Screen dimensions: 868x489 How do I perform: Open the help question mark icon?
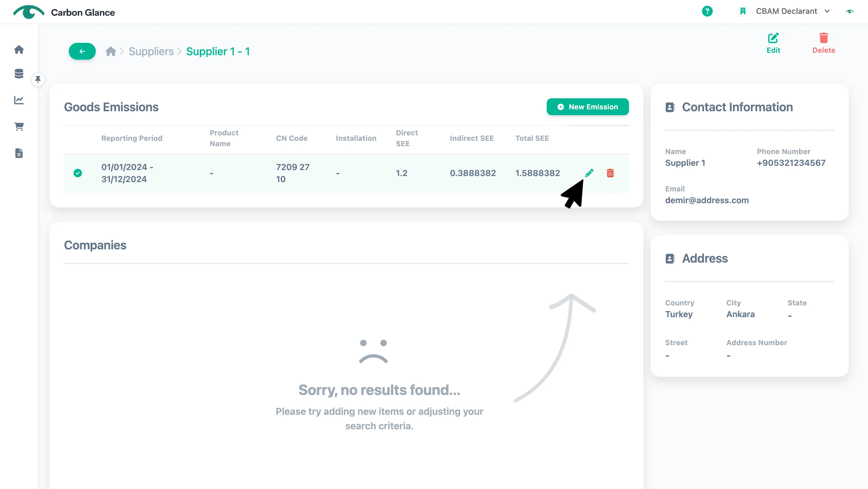point(707,11)
